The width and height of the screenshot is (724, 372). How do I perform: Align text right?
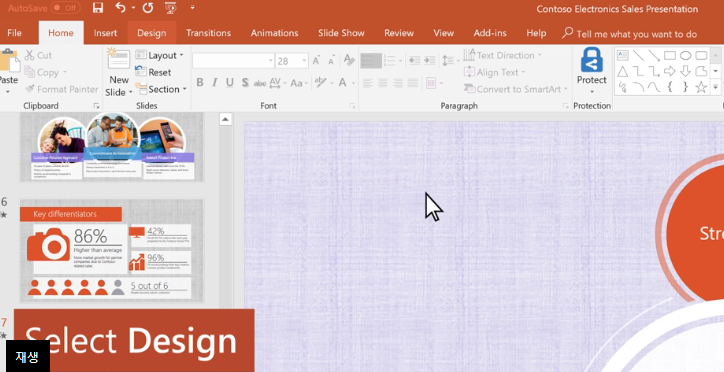pyautogui.click(x=398, y=84)
